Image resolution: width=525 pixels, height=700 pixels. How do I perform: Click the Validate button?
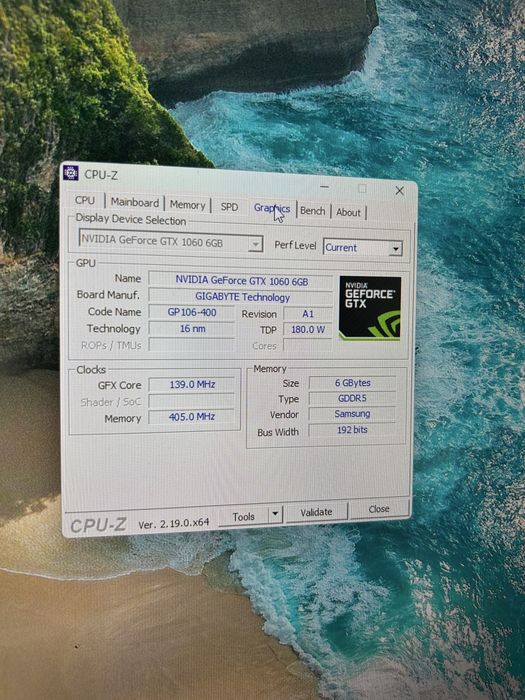[316, 512]
